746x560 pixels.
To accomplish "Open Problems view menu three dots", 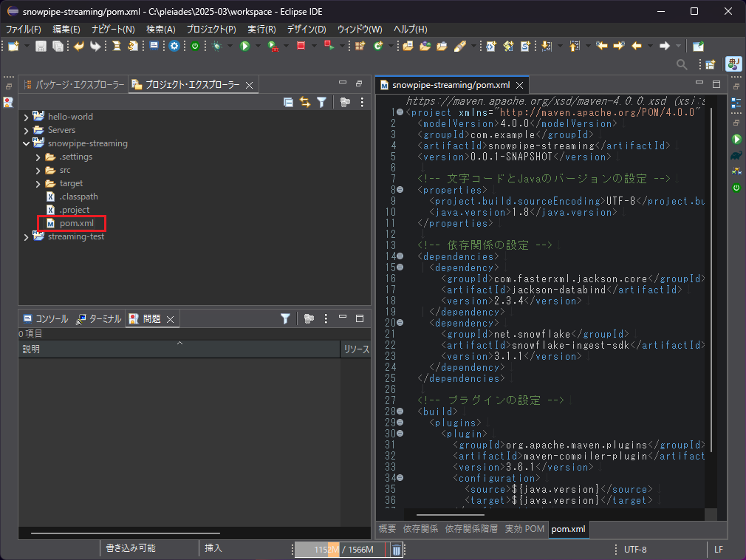I will 326,318.
